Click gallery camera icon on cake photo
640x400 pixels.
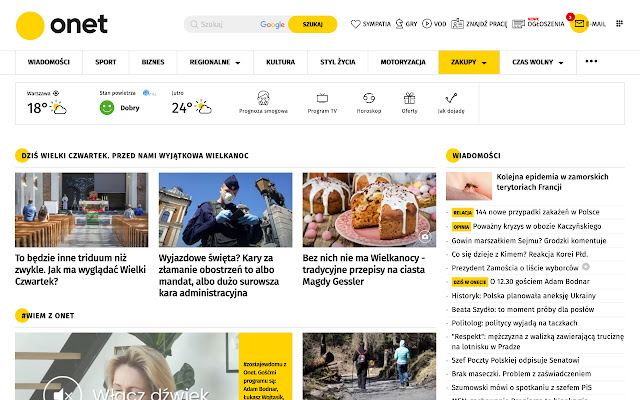(425, 236)
